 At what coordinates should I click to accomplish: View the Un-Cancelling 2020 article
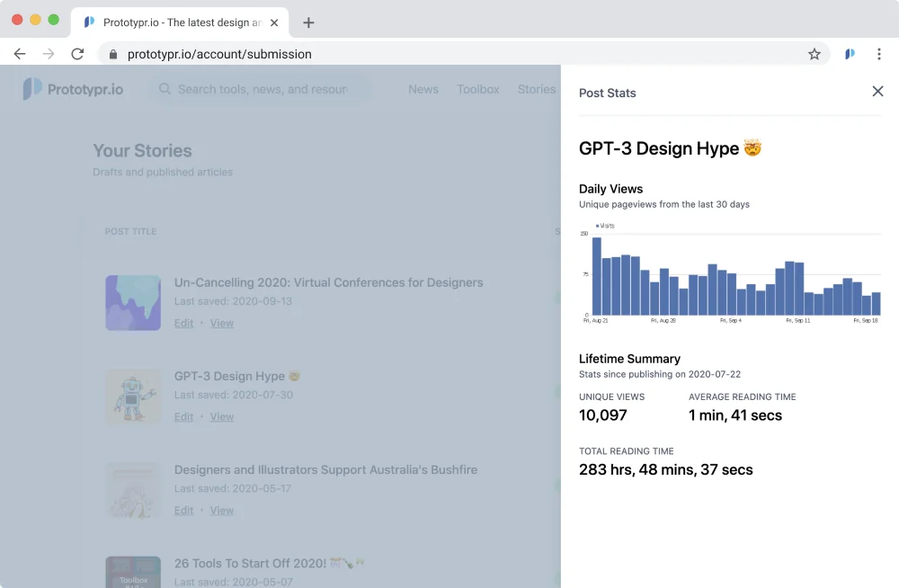point(221,323)
